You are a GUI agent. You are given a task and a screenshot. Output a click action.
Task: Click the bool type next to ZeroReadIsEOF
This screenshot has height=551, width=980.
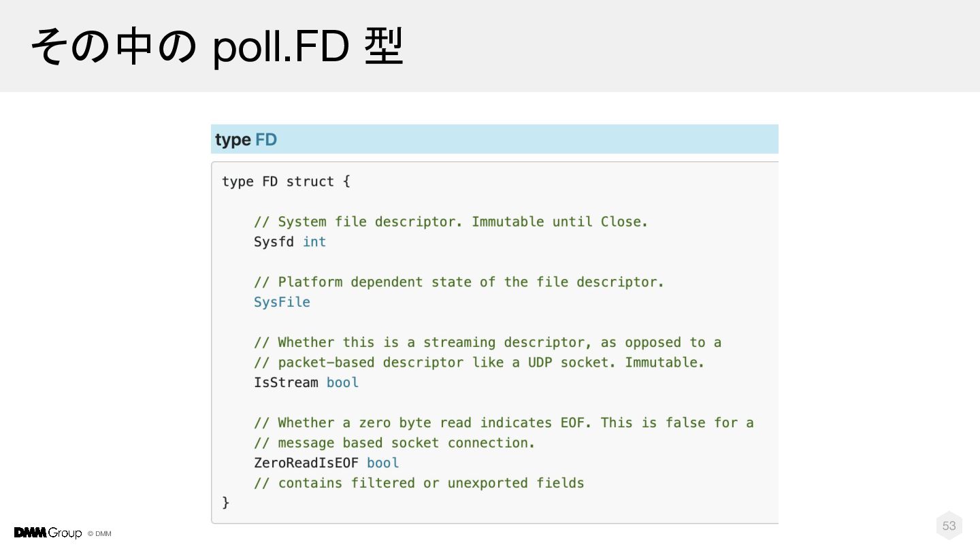click(x=382, y=463)
